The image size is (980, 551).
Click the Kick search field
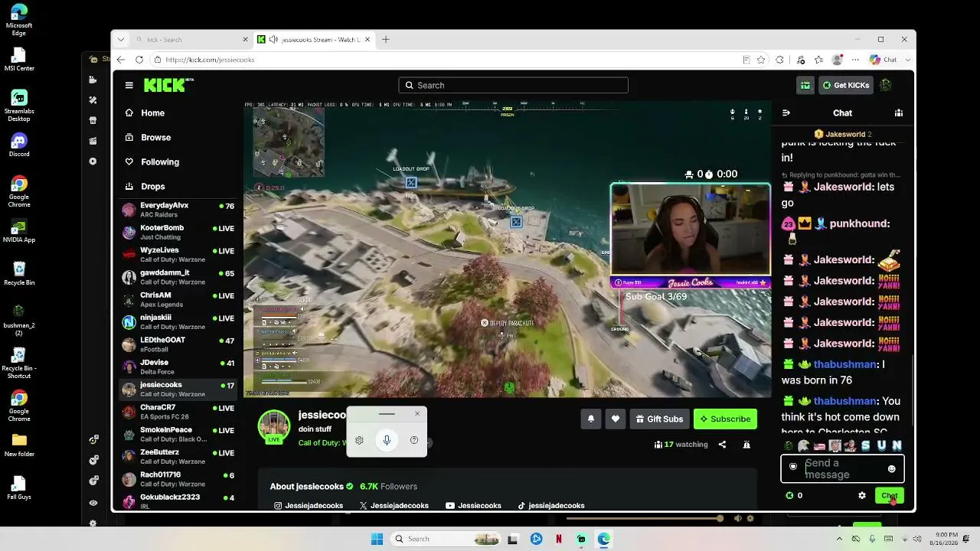(513, 85)
